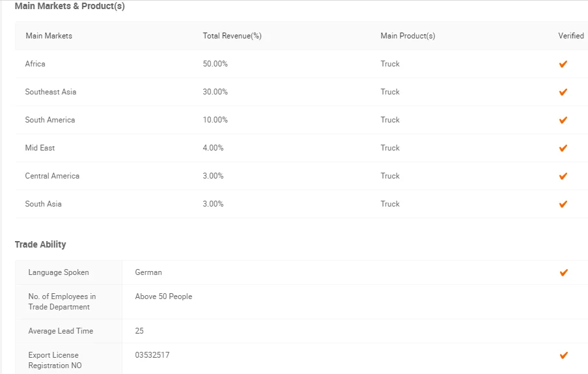
Task: Click the verified checkmark in the Africa row
Action: [x=563, y=64]
